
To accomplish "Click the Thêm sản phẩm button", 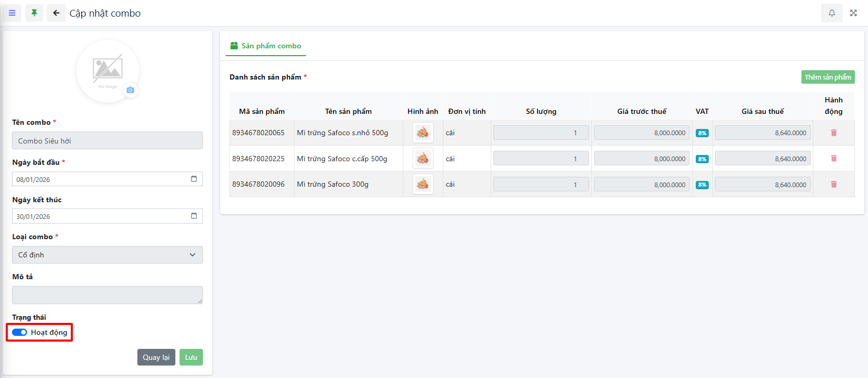I will tap(827, 77).
